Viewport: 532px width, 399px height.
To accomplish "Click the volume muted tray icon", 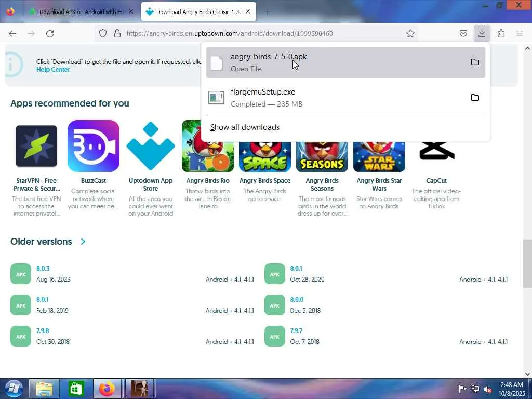I will click(488, 390).
